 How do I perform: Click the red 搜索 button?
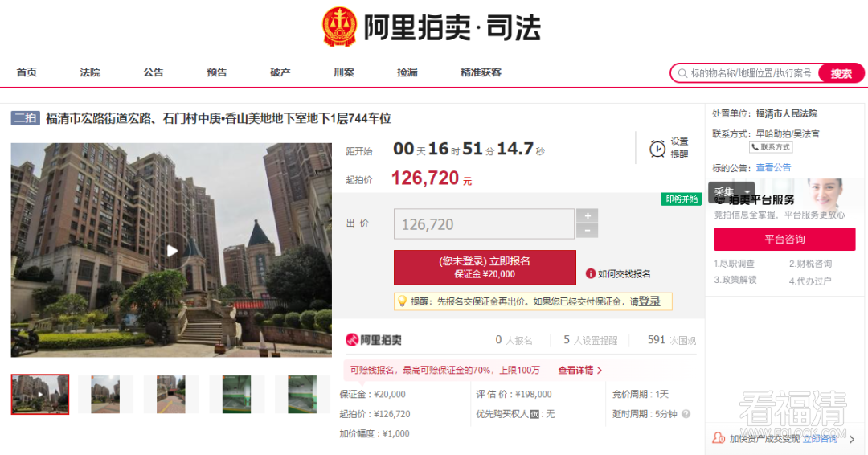(841, 73)
